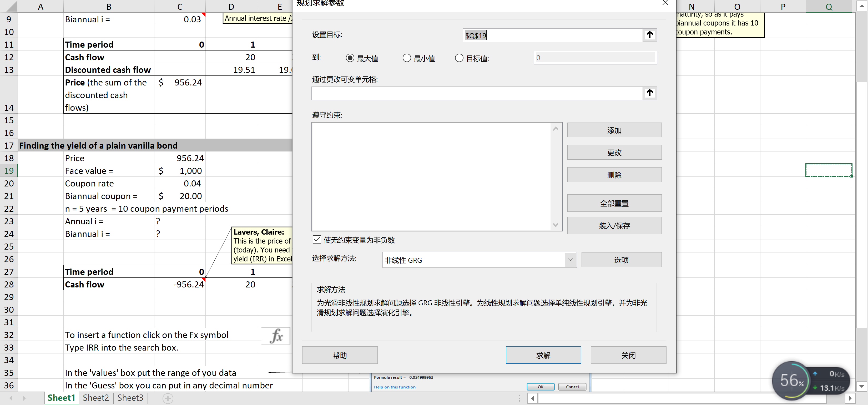Switch to the Sheet3 tab
This screenshot has height=405, width=868.
(x=130, y=398)
